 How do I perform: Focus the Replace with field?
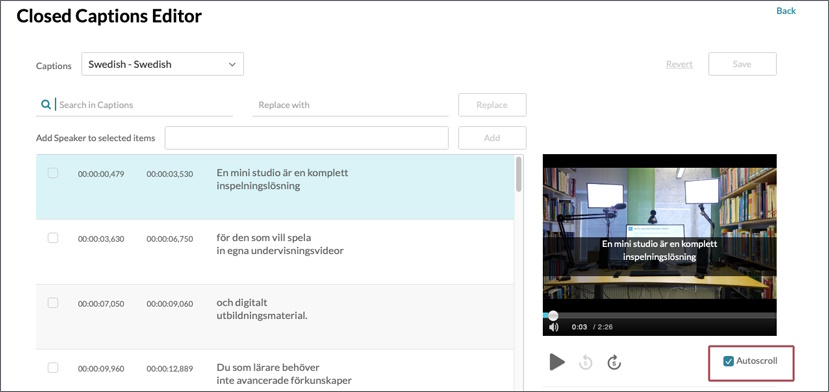(351, 105)
